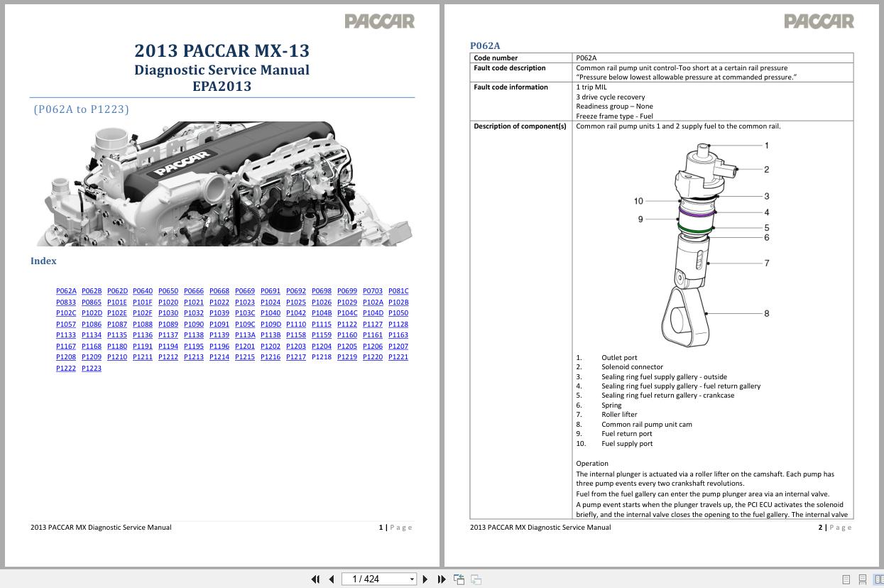Viewport: 884px width, 588px height.
Task: Jump to fault code P101E
Action: coord(117,303)
